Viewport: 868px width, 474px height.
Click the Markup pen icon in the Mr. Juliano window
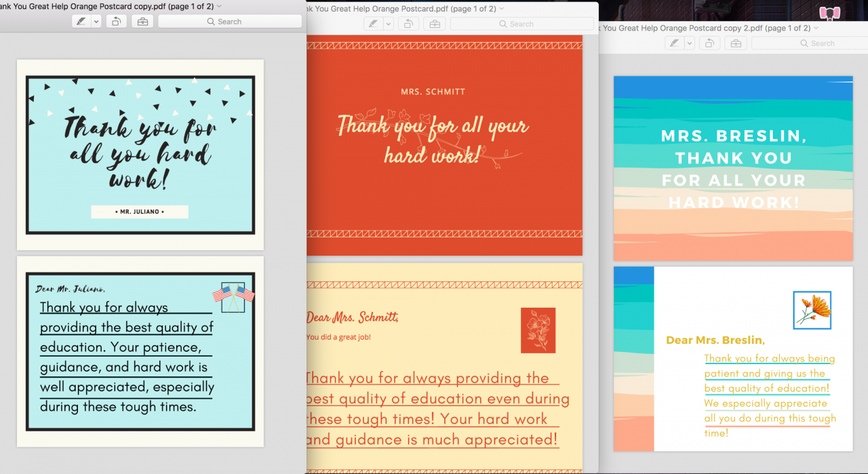coord(81,22)
